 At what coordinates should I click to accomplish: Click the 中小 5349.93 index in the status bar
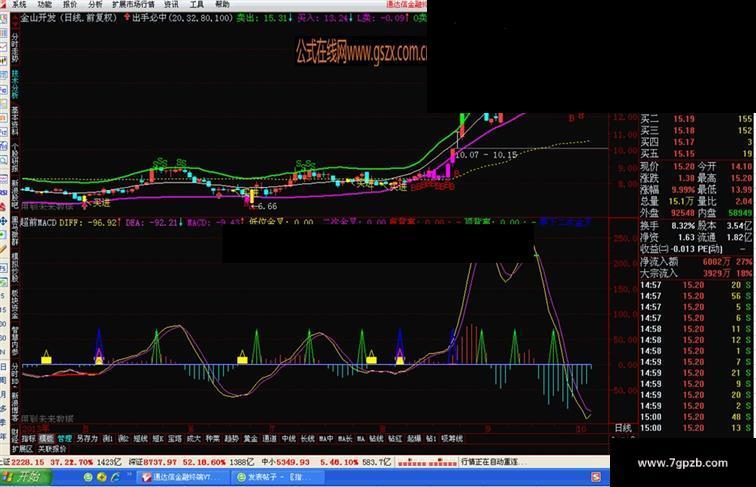point(286,462)
